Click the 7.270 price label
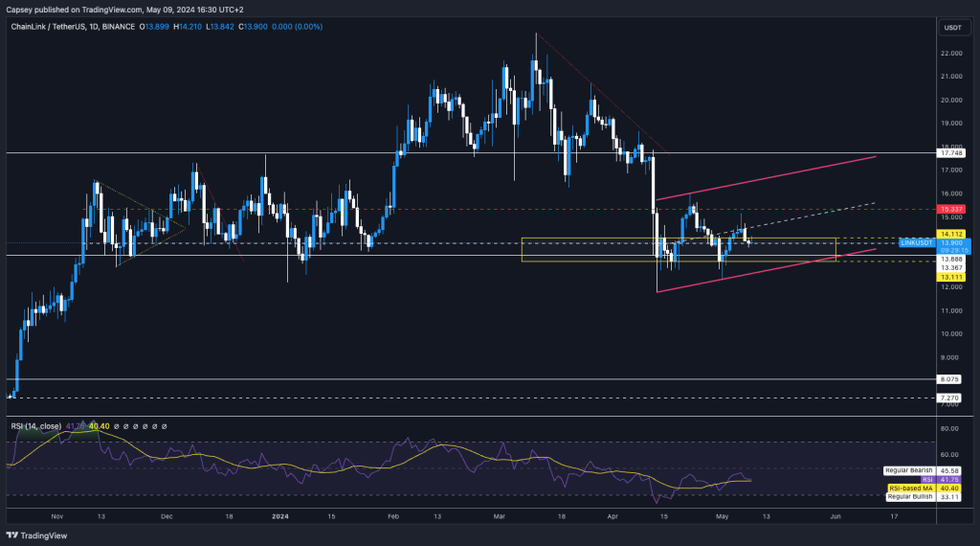Image resolution: width=980 pixels, height=546 pixels. (x=949, y=398)
